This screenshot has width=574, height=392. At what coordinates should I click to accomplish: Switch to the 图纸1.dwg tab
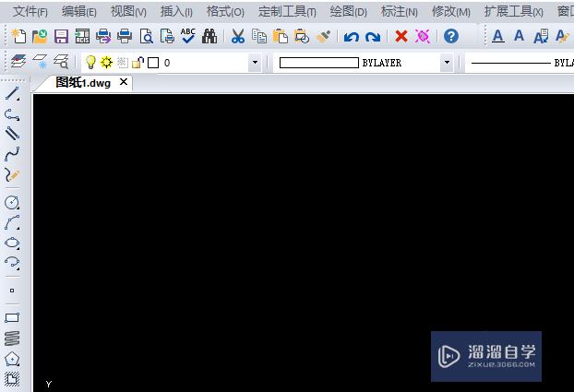(x=83, y=83)
